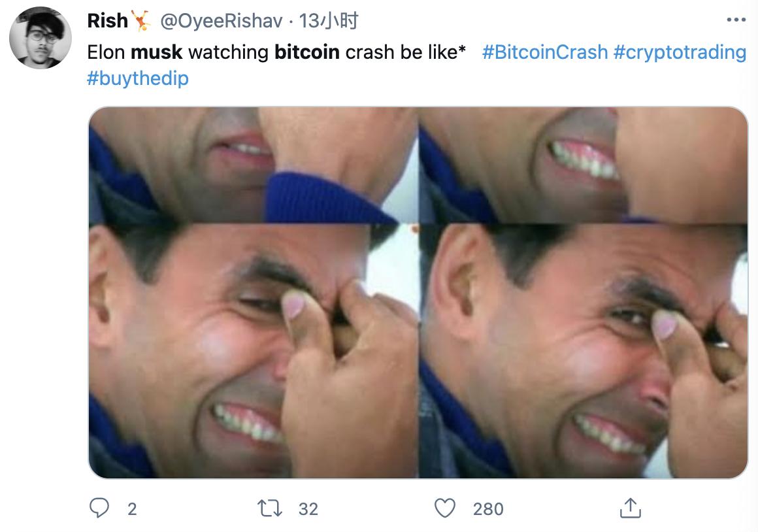Open Rish's profile avatar picture
758x532 pixels.
click(x=40, y=38)
